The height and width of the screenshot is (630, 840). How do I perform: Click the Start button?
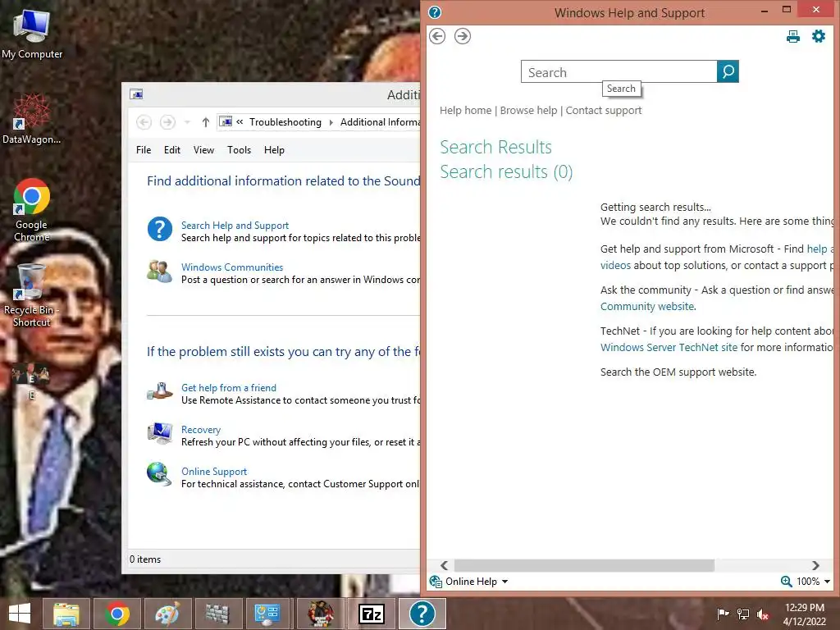[20, 614]
